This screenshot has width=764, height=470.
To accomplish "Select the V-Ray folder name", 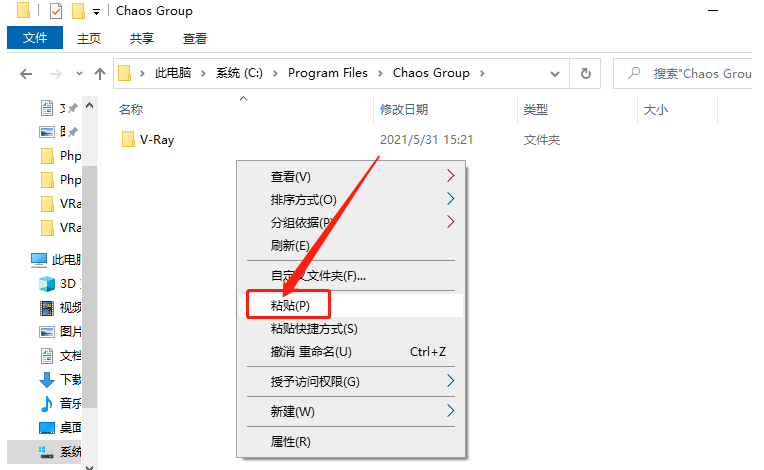I will tap(157, 140).
